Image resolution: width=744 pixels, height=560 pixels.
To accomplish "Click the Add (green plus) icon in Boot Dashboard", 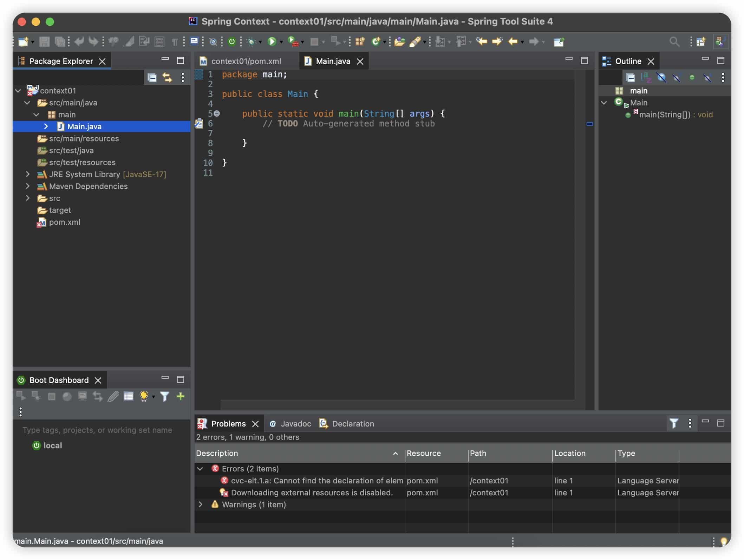I will [x=181, y=396].
